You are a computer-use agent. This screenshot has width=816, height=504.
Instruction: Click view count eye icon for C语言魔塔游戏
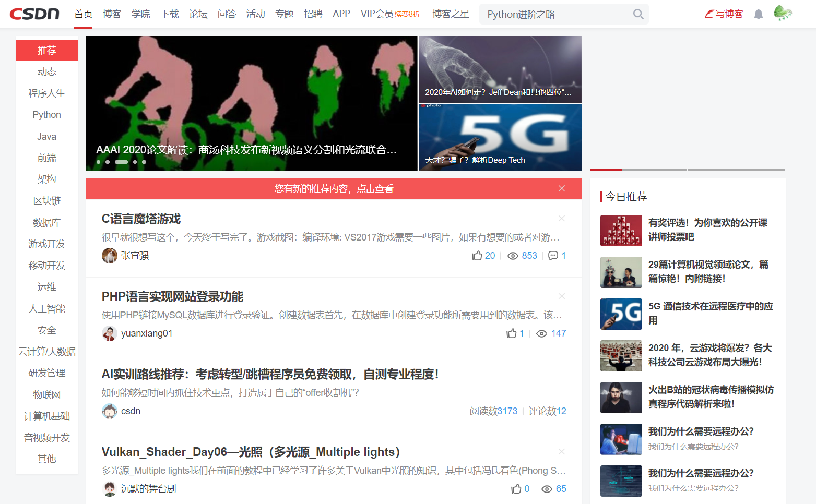(x=513, y=256)
